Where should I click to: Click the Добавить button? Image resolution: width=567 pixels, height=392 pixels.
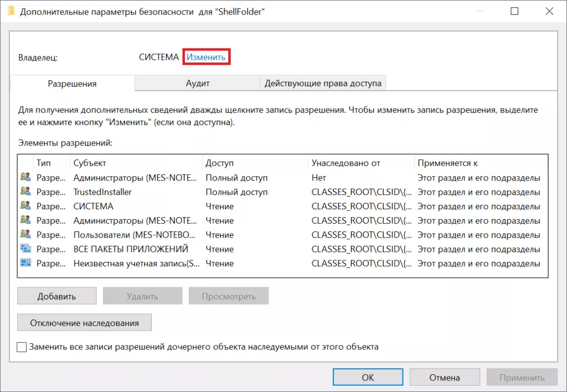click(57, 296)
